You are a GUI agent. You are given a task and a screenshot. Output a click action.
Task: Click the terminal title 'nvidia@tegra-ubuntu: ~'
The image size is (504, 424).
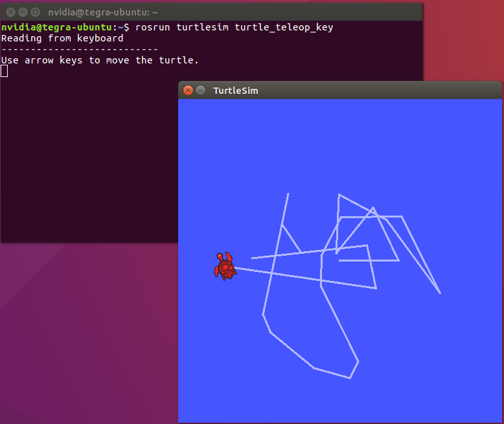[x=103, y=12]
